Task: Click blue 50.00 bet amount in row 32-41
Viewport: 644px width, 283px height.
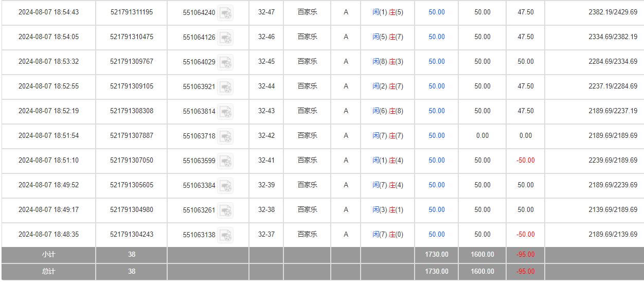Action: [x=436, y=160]
